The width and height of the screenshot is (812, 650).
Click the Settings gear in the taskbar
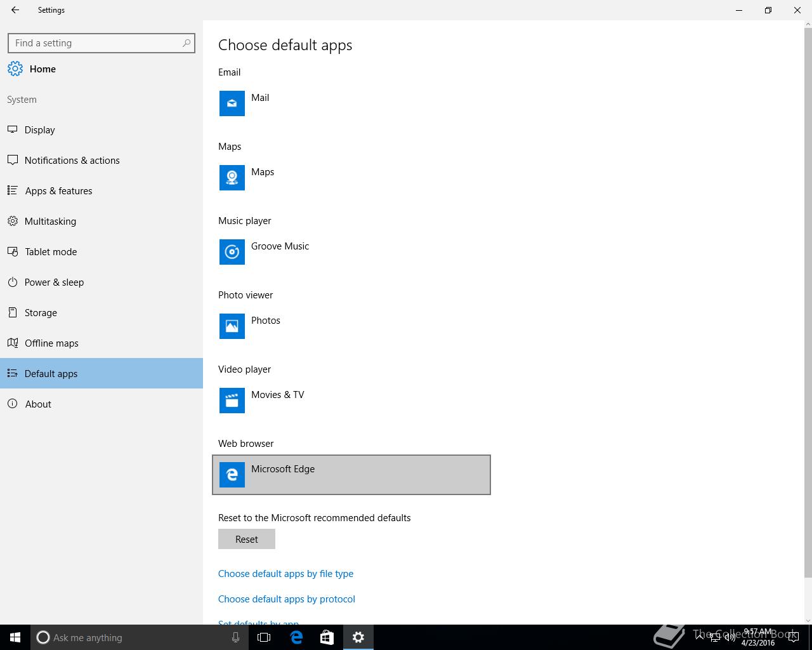pyautogui.click(x=358, y=637)
